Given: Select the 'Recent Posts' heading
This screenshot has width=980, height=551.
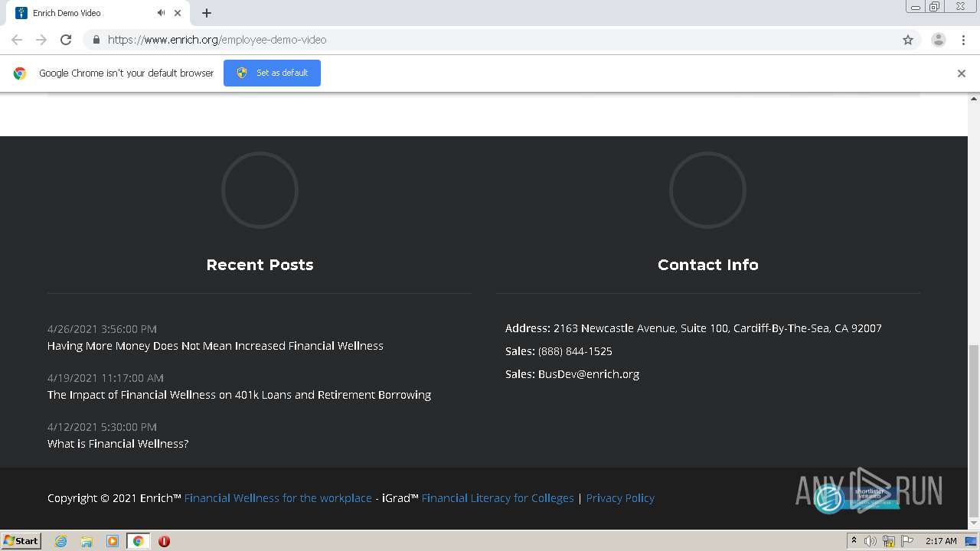Looking at the screenshot, I should pos(260,265).
